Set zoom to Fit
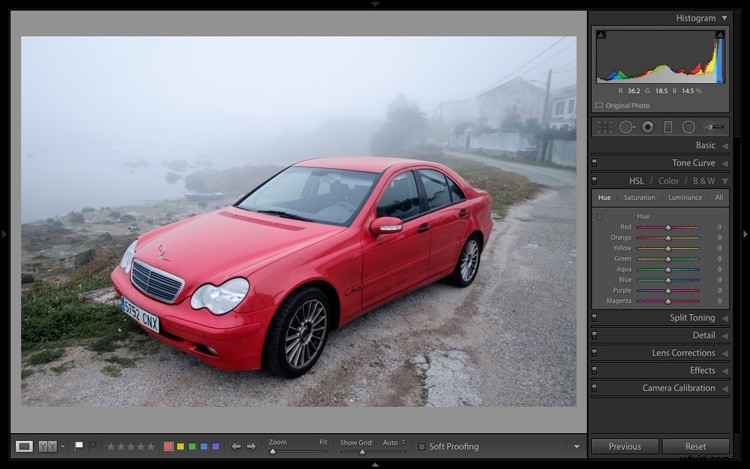This screenshot has width=750, height=469. (323, 442)
